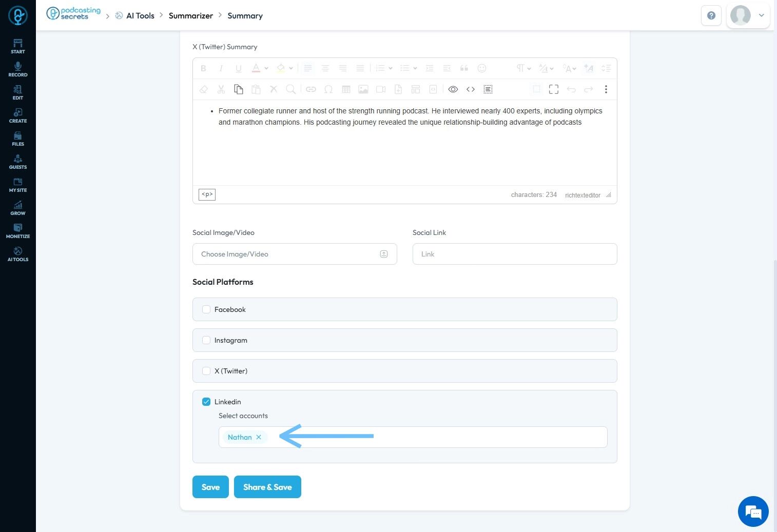Screen dimensions: 777x532
Task: Open the code view icon
Action: tap(470, 89)
